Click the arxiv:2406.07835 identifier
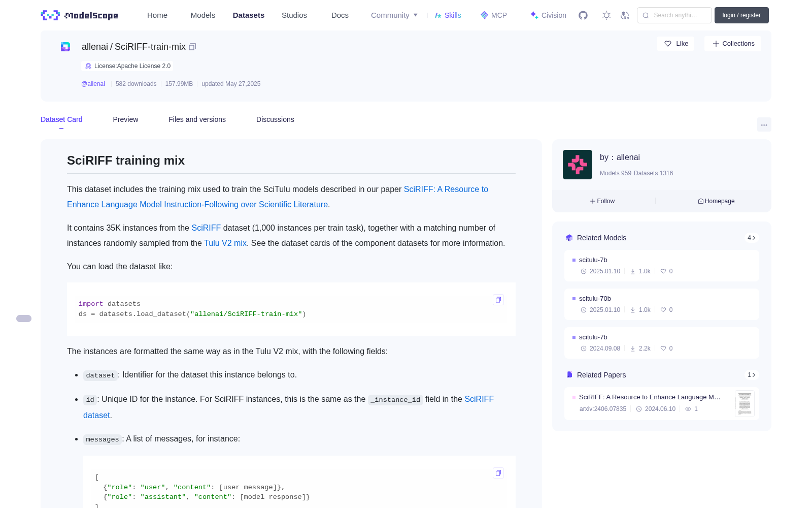 pos(603,409)
